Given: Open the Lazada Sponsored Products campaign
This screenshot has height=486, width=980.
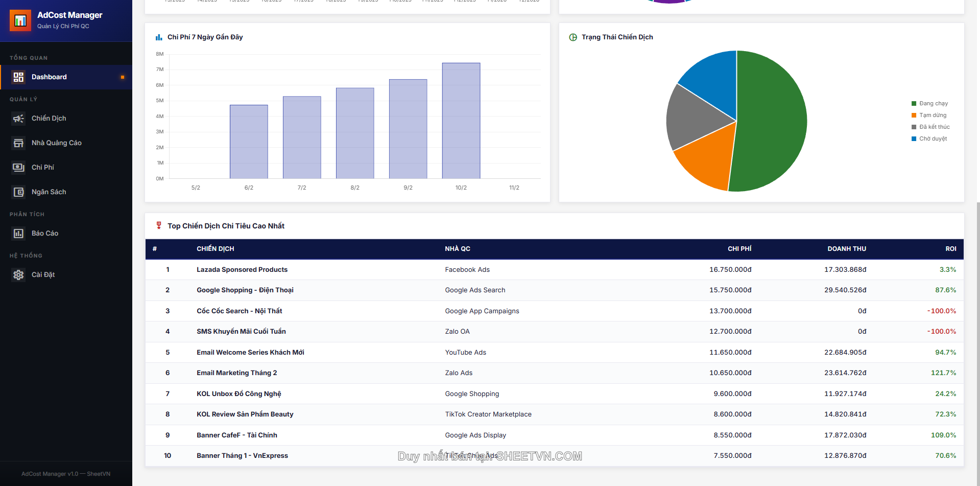Looking at the screenshot, I should click(242, 269).
